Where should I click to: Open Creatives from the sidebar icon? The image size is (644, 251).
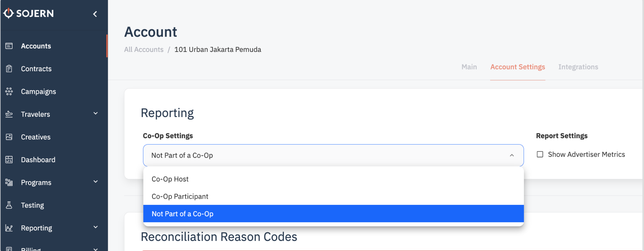point(9,137)
